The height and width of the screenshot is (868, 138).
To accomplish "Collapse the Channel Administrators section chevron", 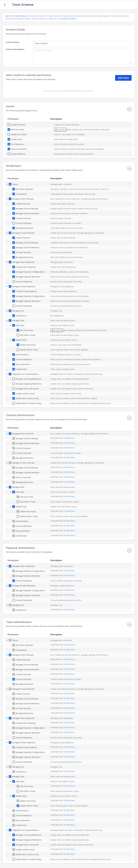I will tap(129, 418).
